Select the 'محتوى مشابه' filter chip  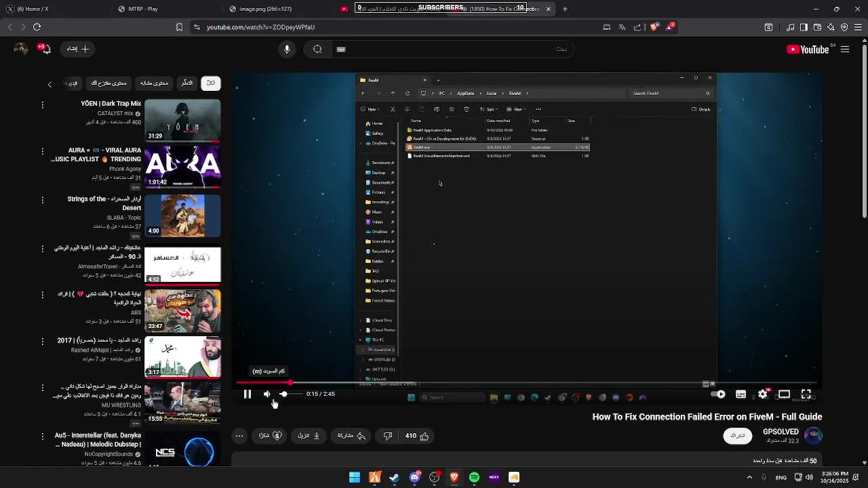point(154,83)
